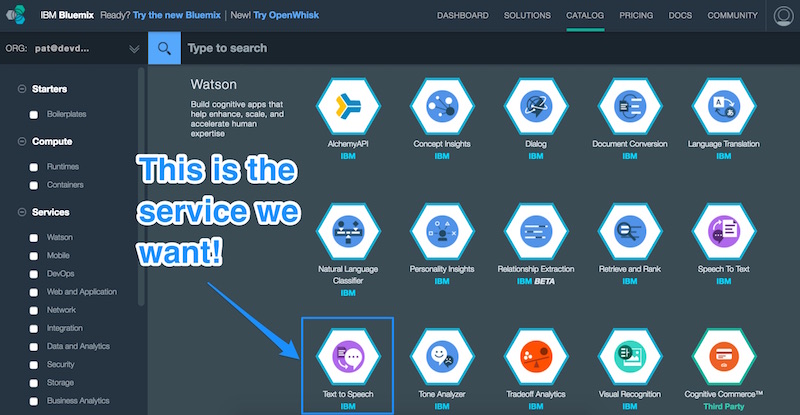Select the Natural Language Classifier icon
This screenshot has height=415, width=800.
coord(348,231)
